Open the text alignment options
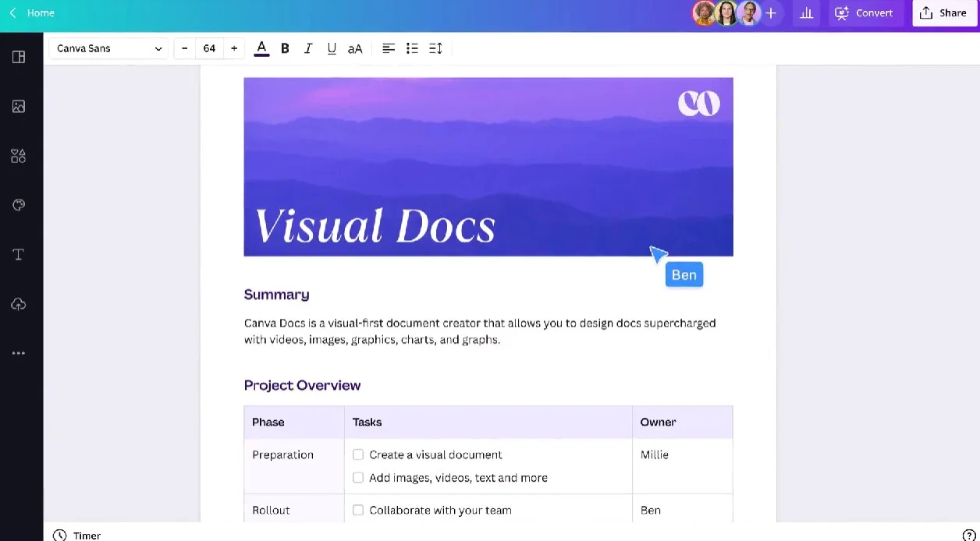The height and width of the screenshot is (541, 980). coord(388,48)
